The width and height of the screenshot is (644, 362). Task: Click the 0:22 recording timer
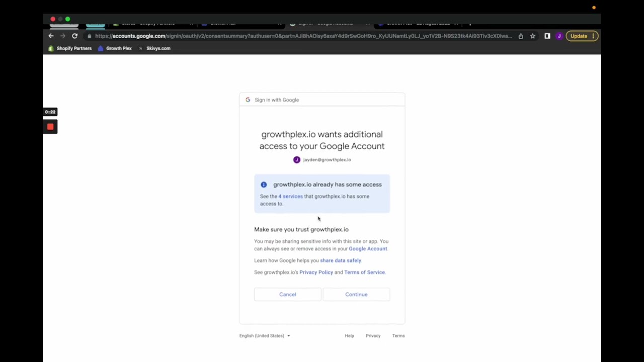pyautogui.click(x=50, y=112)
